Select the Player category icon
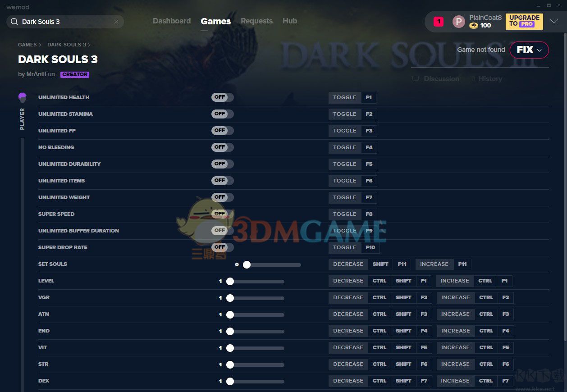 [22, 97]
